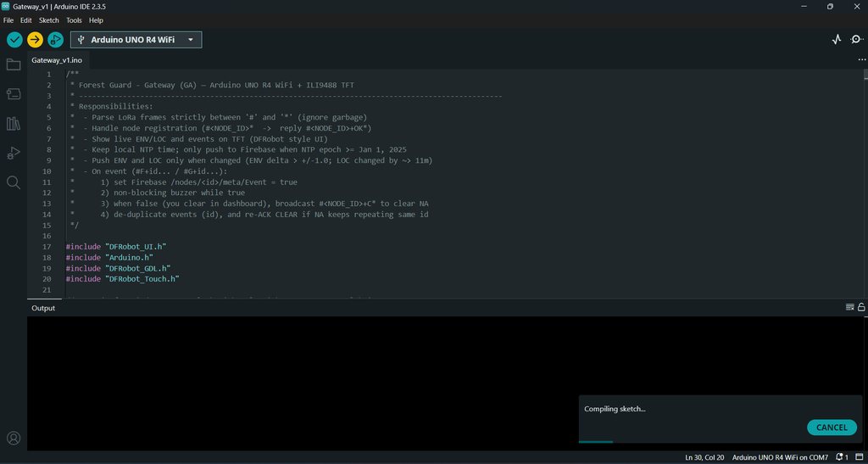Open the Library Manager sidebar

[14, 124]
